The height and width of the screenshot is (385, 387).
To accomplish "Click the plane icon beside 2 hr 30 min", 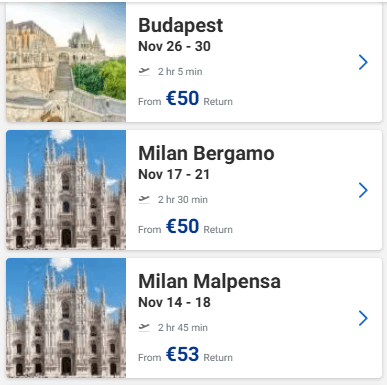I will click(144, 199).
